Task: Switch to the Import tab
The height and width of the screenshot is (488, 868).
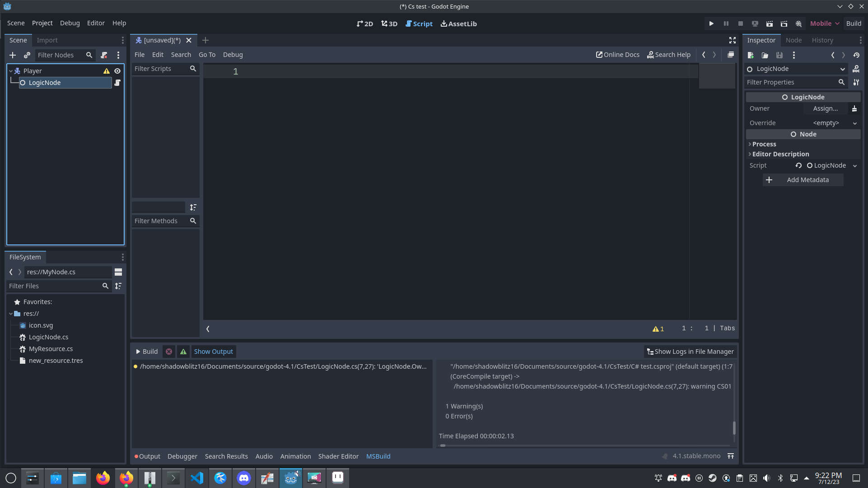Action: pyautogui.click(x=47, y=40)
